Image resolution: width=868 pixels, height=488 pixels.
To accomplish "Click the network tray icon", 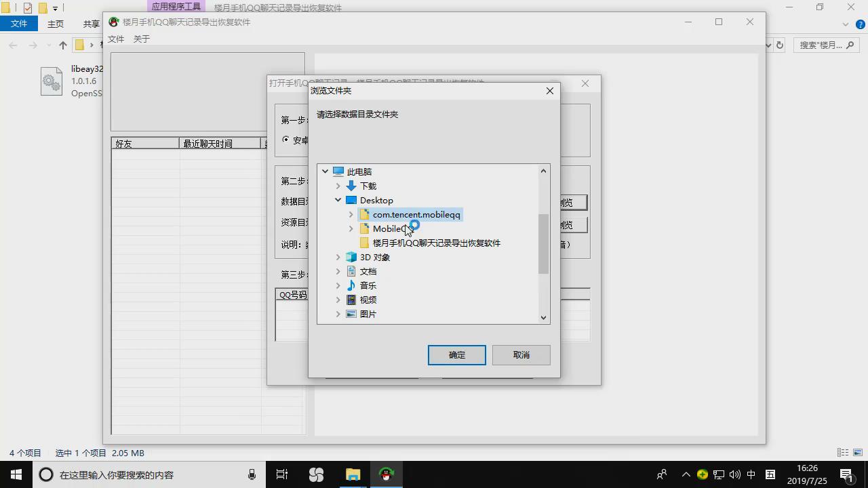I will [719, 474].
